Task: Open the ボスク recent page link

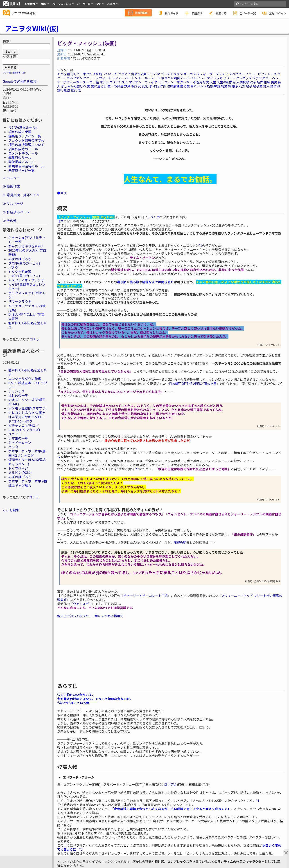Action: [x=14, y=267]
